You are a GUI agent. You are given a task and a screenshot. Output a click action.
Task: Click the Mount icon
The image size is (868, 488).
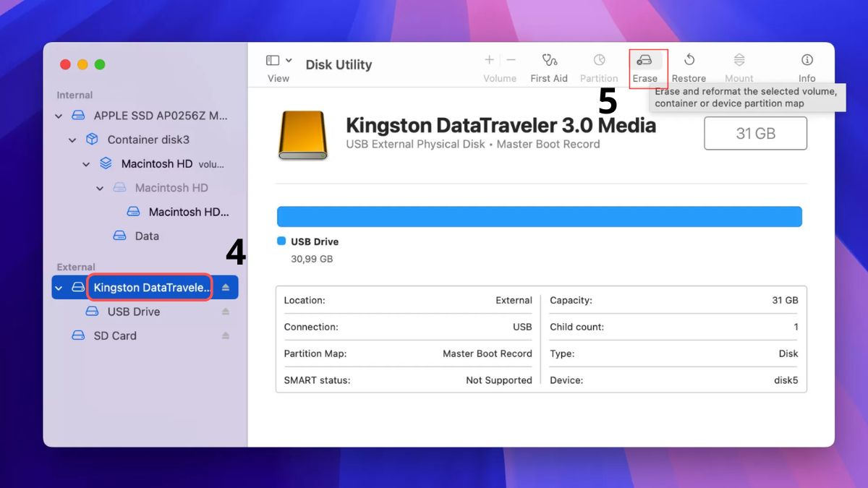coord(739,65)
